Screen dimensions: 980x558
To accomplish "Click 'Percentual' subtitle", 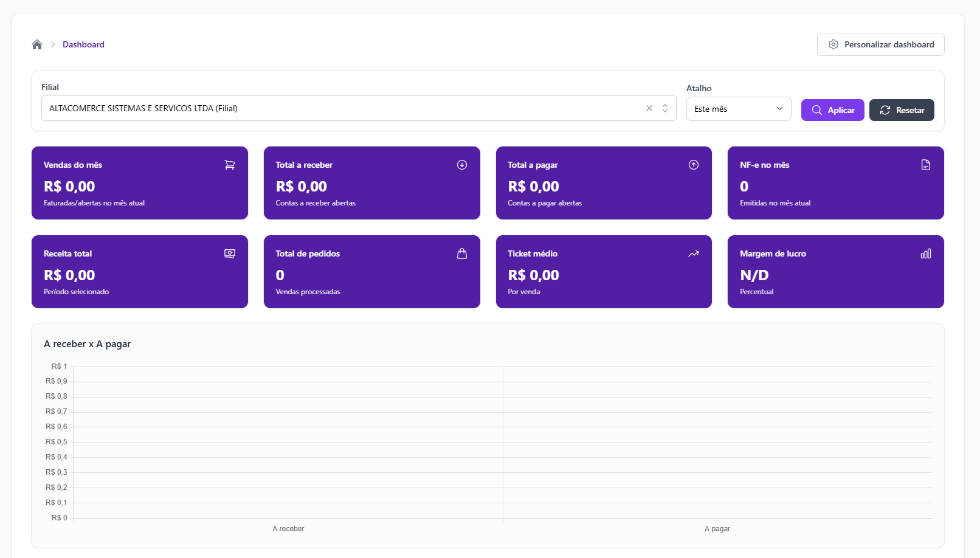I will click(756, 292).
